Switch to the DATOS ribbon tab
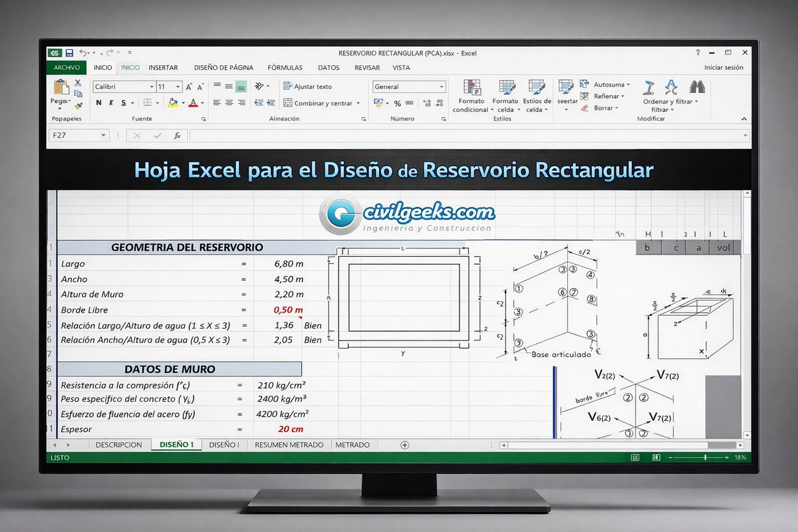 point(329,68)
